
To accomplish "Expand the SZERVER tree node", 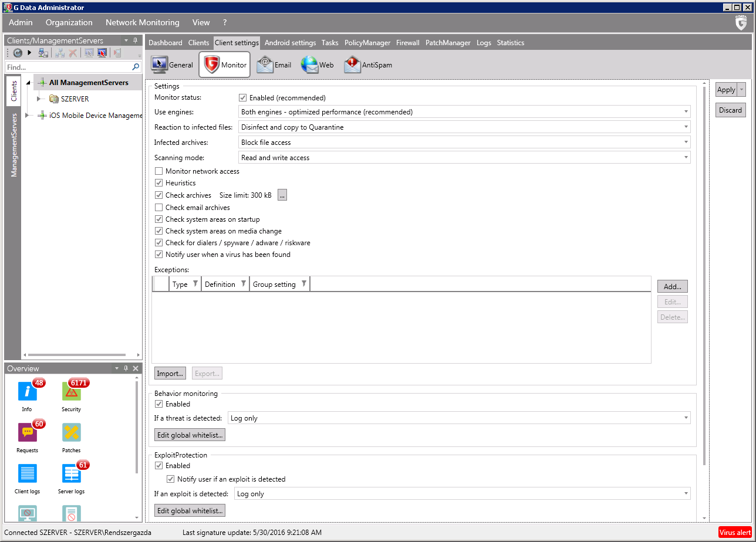I will tap(39, 99).
